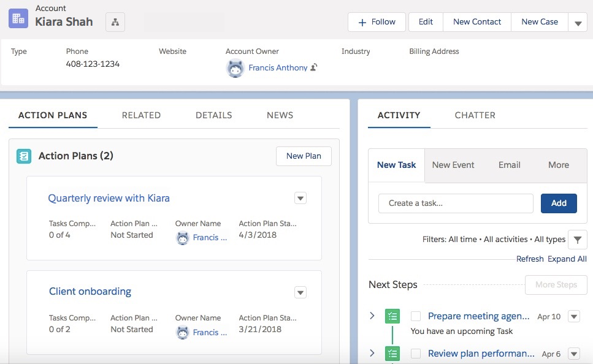Expand the Review plan performance task details
Image resolution: width=593 pixels, height=364 pixels.
coord(372,353)
